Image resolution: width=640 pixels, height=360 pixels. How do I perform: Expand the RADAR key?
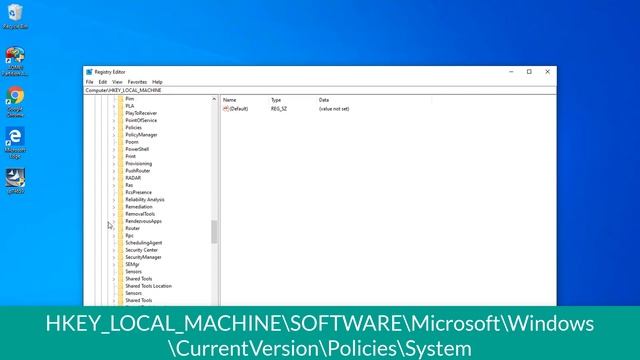pos(114,178)
